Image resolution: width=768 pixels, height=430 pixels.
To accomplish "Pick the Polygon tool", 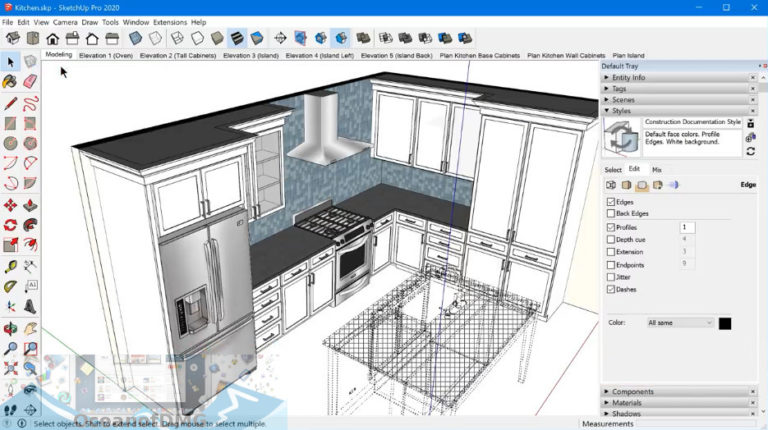I will [30, 143].
